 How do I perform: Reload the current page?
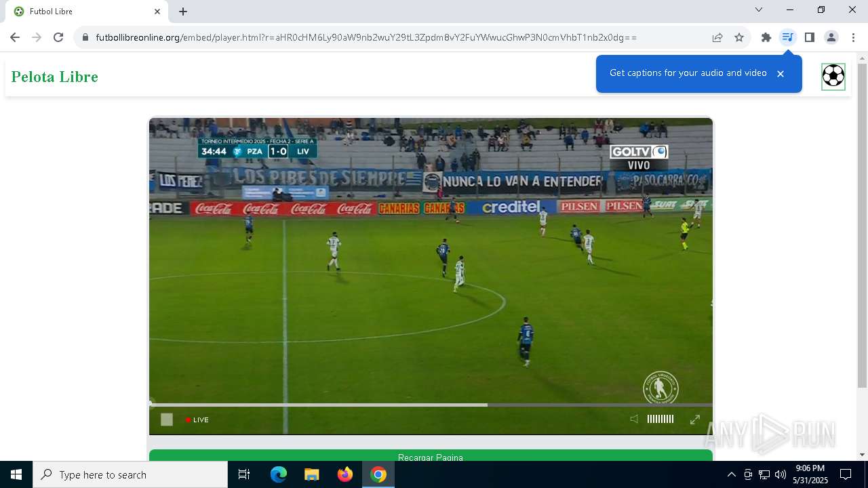point(58,37)
